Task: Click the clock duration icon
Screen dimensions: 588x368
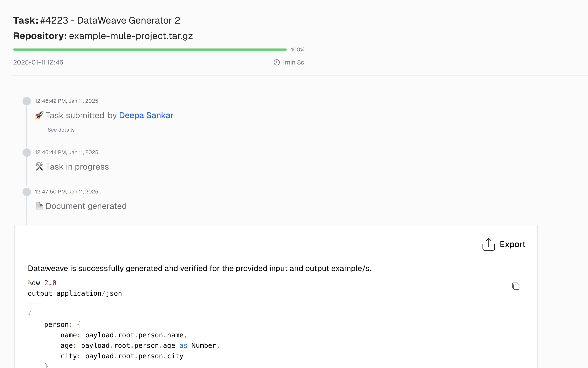Action: [x=277, y=62]
